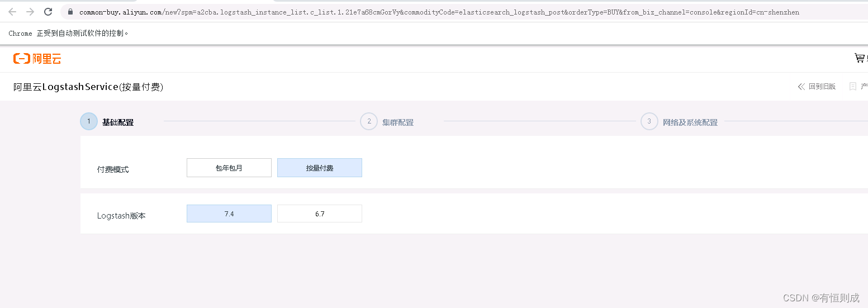The width and height of the screenshot is (868, 308).
Task: Select 包年包月 payment mode
Action: pos(229,168)
